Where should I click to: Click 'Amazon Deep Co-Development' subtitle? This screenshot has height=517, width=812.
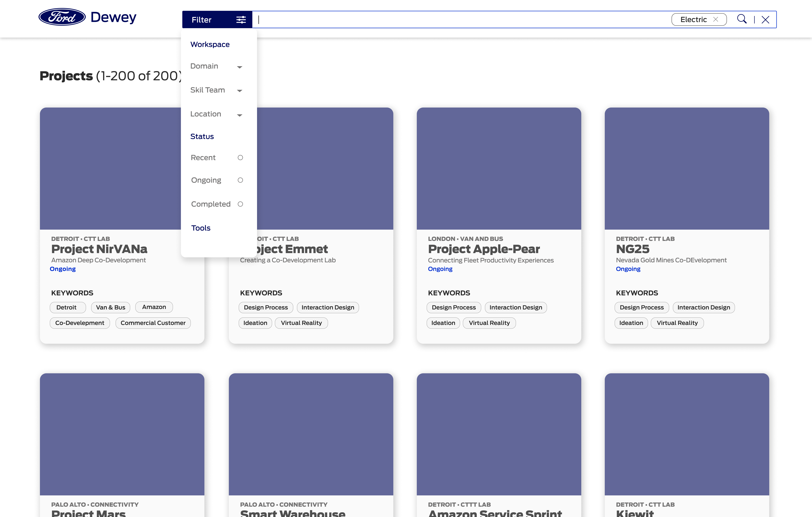pos(99,260)
